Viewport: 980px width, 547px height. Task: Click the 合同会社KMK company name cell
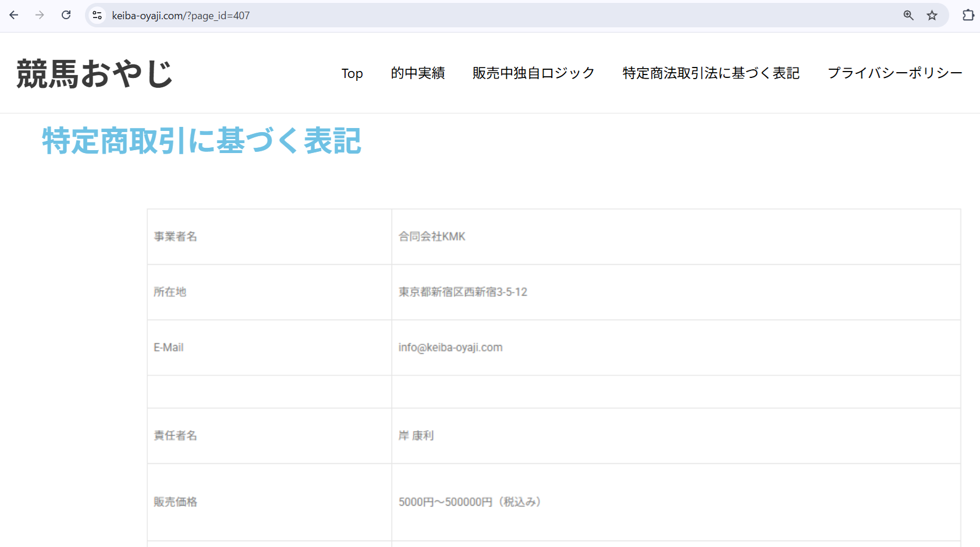click(x=432, y=237)
